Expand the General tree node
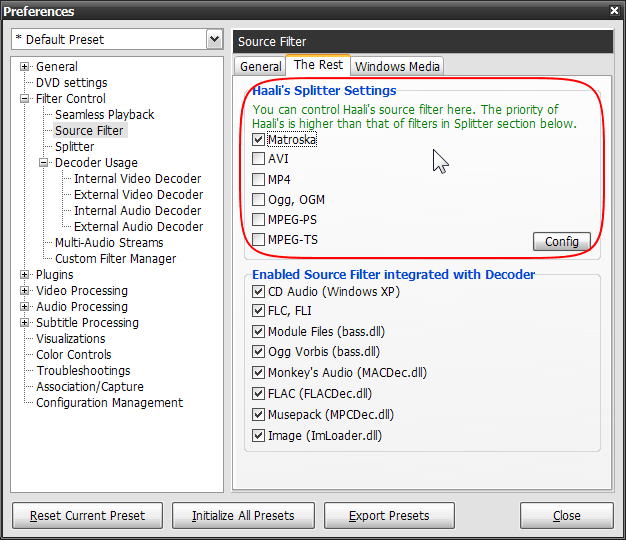Viewport: 626px width, 540px height. [x=25, y=67]
